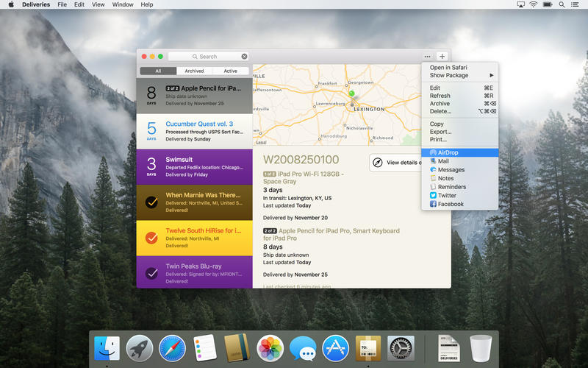Choose Copy in the context menu
This screenshot has width=588, height=368.
(460, 124)
